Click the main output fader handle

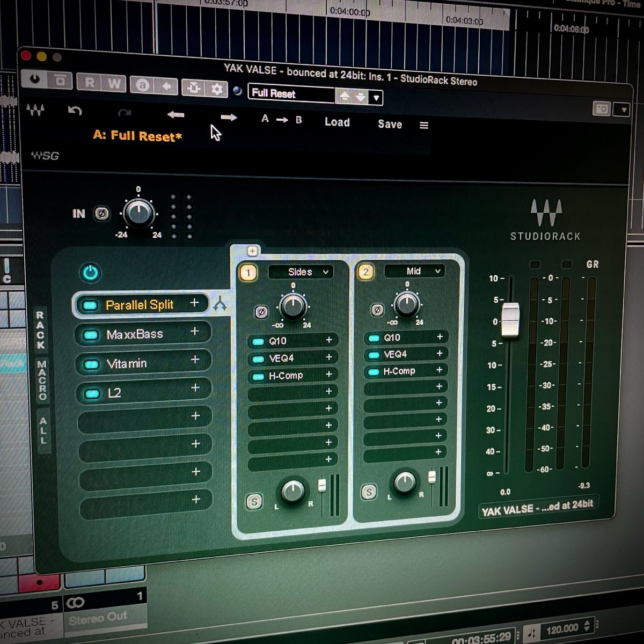[x=510, y=320]
